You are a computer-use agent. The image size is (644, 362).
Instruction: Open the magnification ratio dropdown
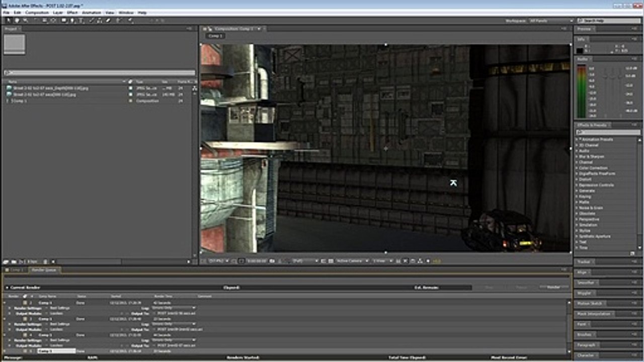pyautogui.click(x=220, y=261)
